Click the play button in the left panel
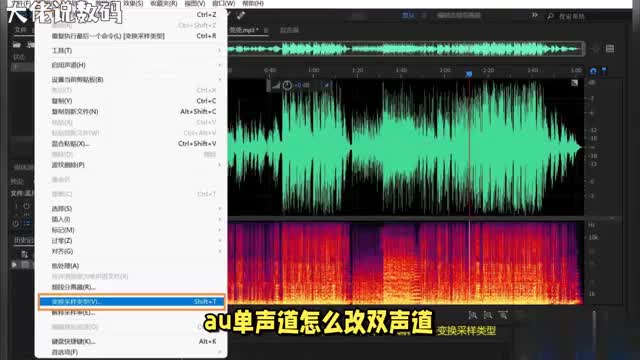 15,264
